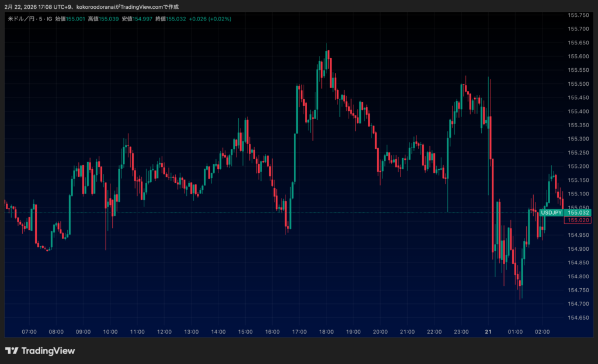Image resolution: width=598 pixels, height=364 pixels.
Task: Click the 安値 154.997 low value
Action: [x=142, y=19]
